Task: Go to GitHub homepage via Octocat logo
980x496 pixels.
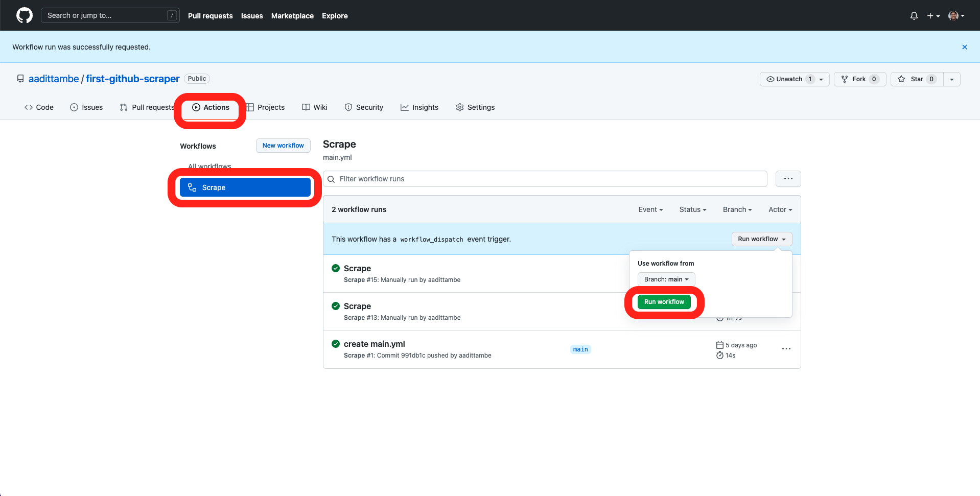Action: [25, 15]
